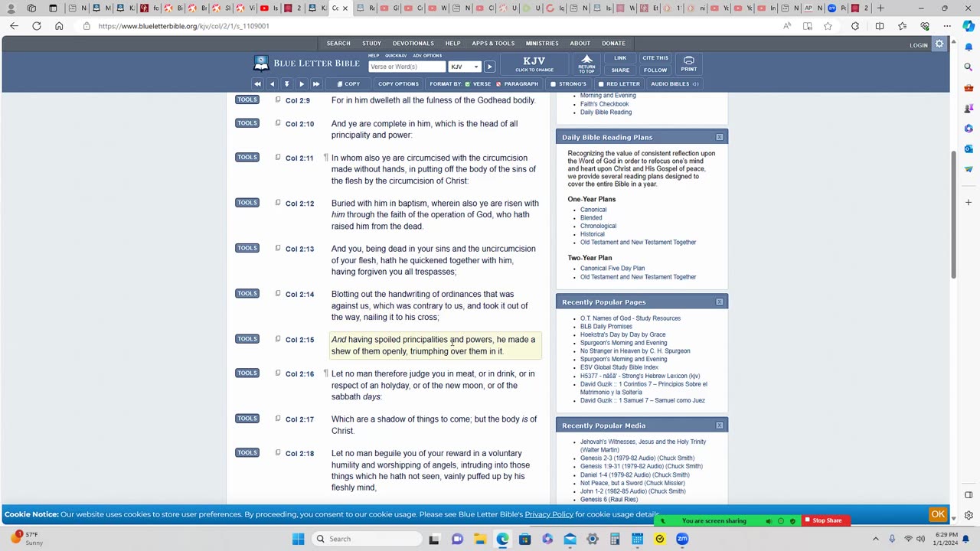
Task: Open the KJV version dropdown beside search
Action: [464, 67]
